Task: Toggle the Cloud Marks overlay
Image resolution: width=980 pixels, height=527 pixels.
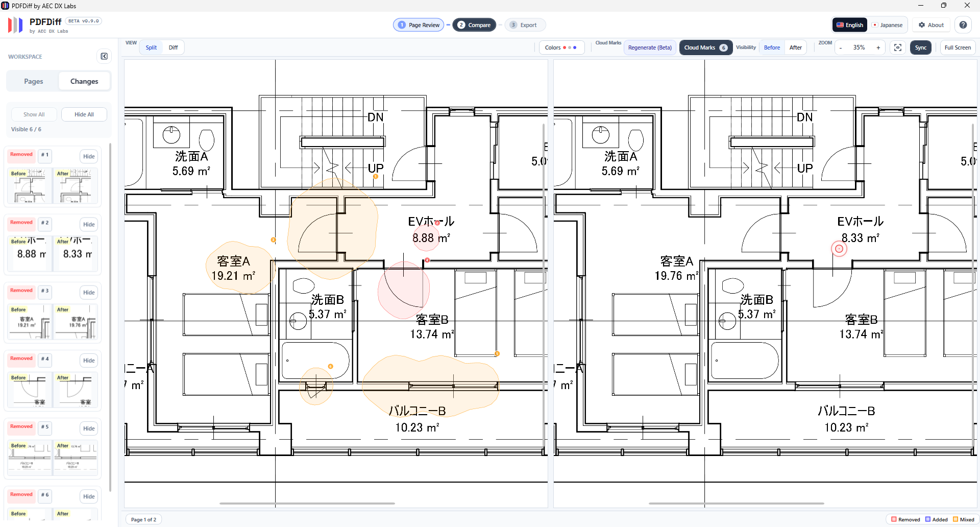Action: [x=705, y=47]
